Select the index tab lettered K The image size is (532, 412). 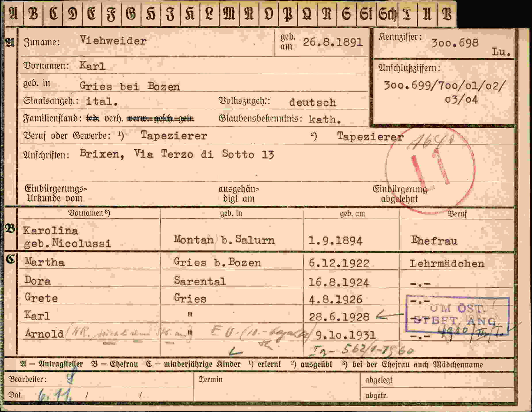coord(190,13)
